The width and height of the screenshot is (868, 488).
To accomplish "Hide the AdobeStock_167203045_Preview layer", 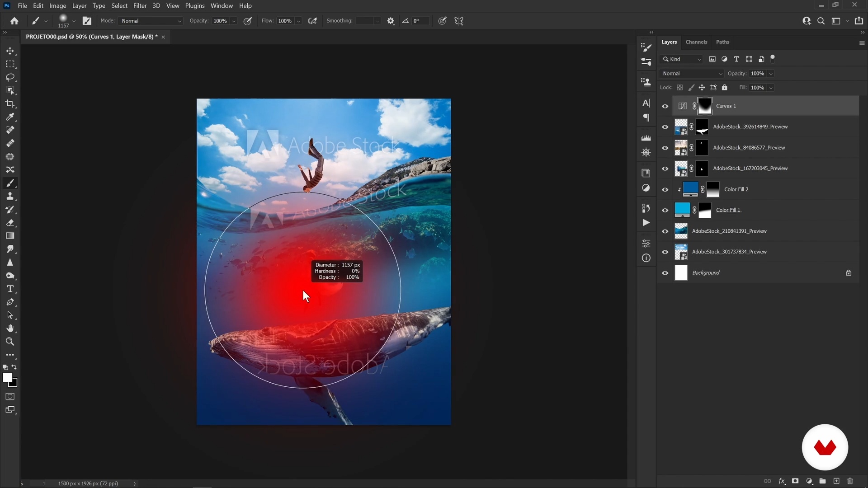I will tap(665, 169).
